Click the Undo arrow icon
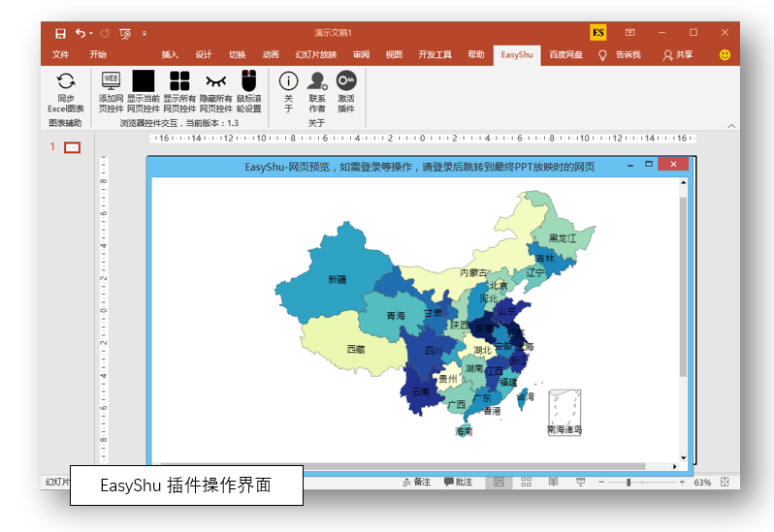Viewport: 774px width, 532px height. pyautogui.click(x=80, y=33)
